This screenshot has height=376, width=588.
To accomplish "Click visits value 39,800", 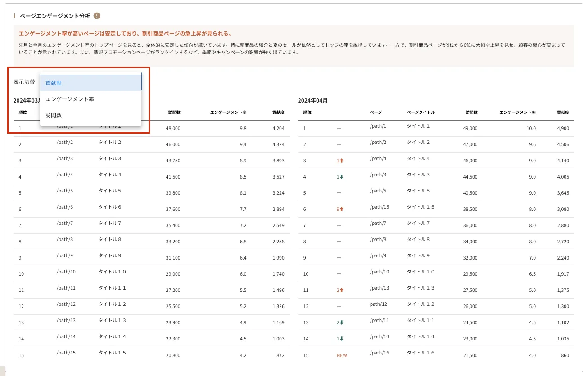I will click(173, 193).
